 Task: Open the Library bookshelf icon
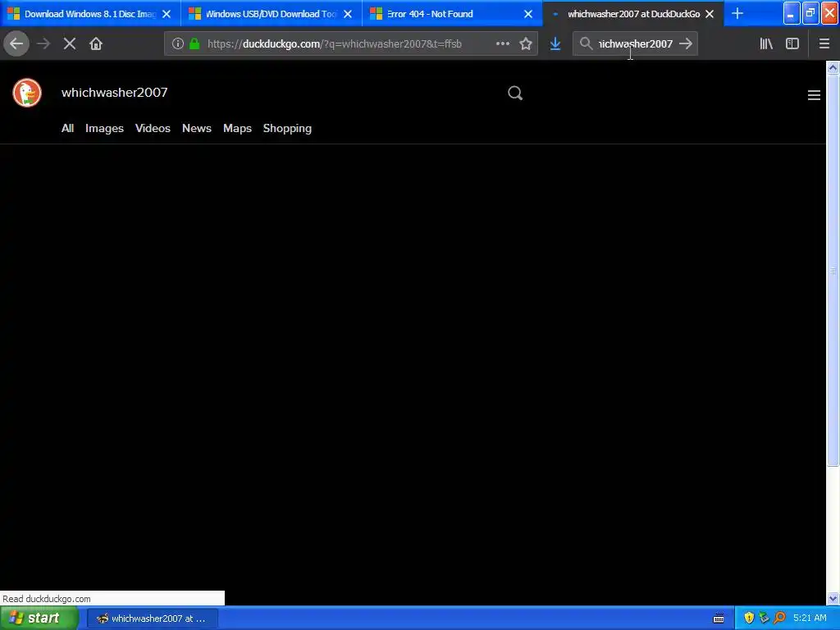coord(766,44)
